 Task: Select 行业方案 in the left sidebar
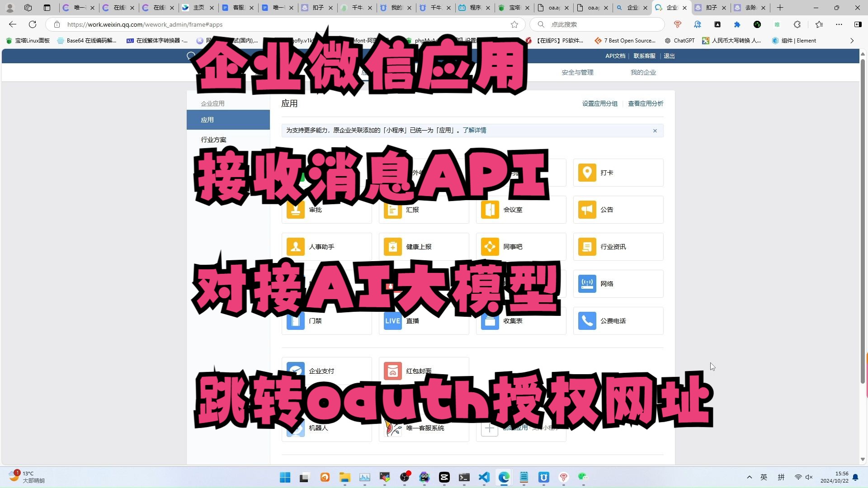click(213, 140)
